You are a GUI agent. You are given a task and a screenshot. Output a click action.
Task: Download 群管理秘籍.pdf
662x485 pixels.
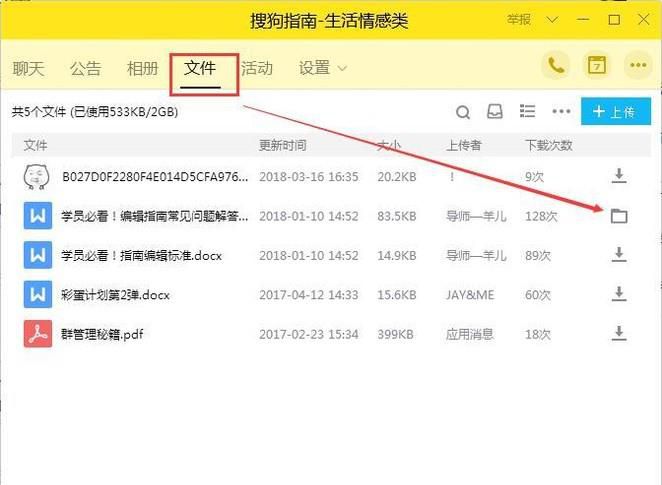pyautogui.click(x=619, y=333)
